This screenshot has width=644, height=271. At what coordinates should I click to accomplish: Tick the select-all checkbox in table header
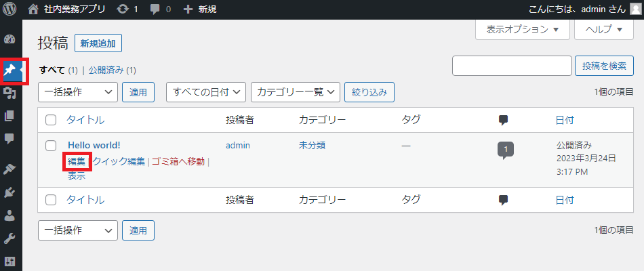[x=51, y=120]
